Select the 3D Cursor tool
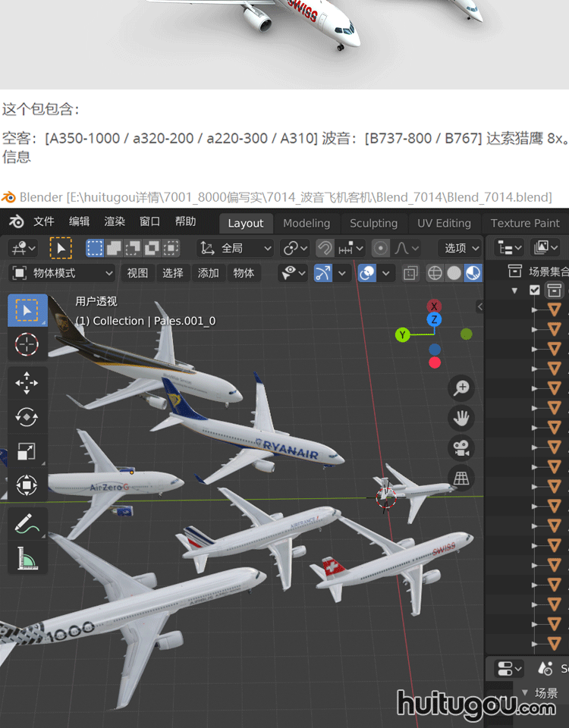This screenshot has width=569, height=728. (x=27, y=344)
